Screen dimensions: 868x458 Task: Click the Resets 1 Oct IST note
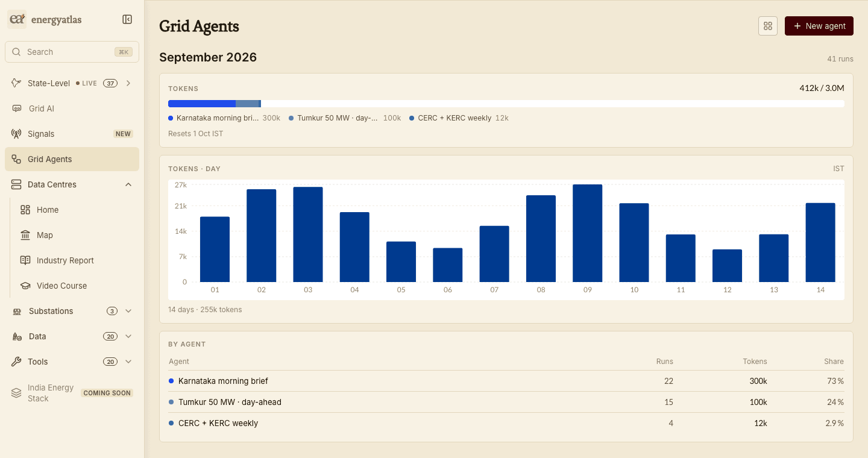click(195, 134)
